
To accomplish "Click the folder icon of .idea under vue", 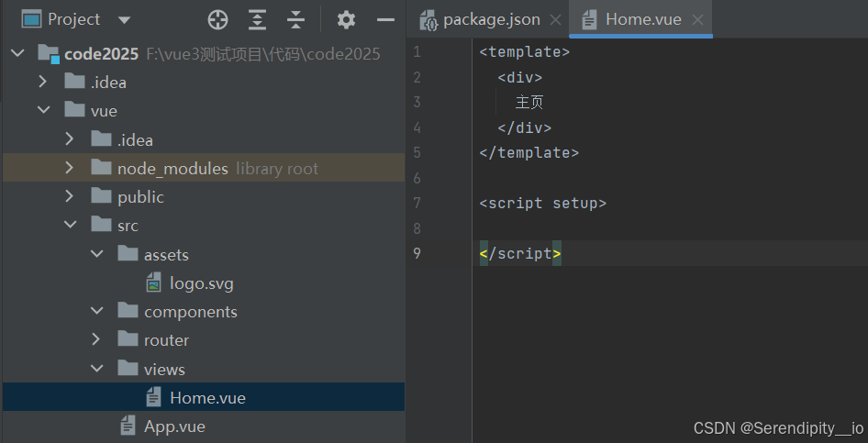I will [101, 138].
